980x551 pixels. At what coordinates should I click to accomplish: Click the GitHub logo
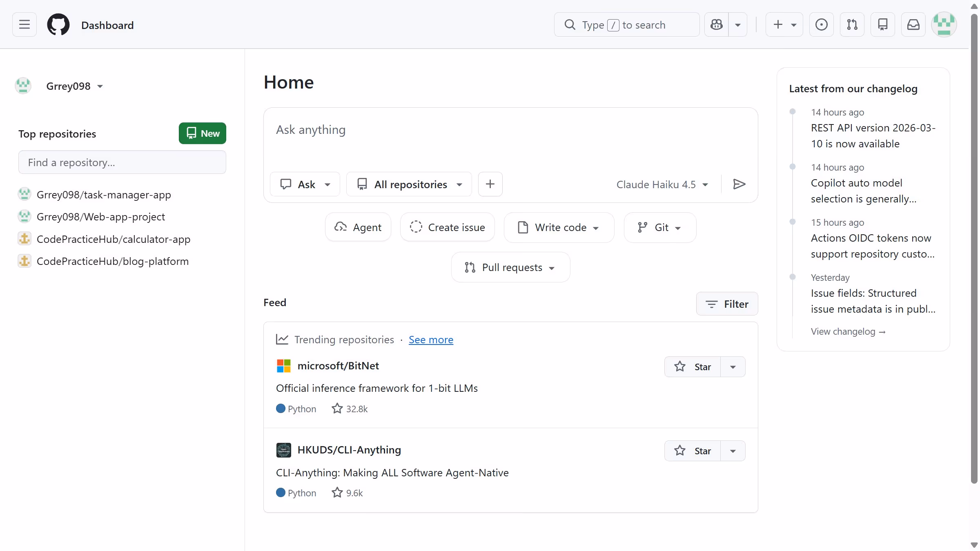58,24
